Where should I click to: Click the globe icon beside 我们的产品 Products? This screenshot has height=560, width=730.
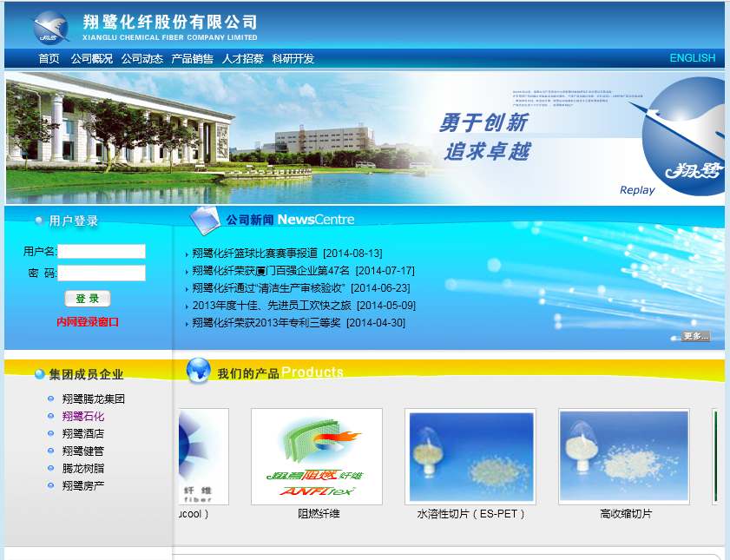tap(198, 371)
